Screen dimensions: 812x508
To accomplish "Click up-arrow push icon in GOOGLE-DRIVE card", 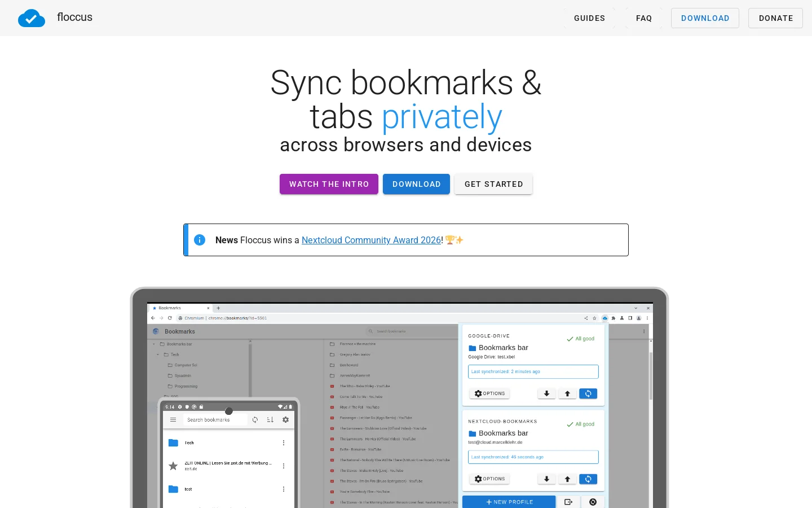I will [x=567, y=393].
